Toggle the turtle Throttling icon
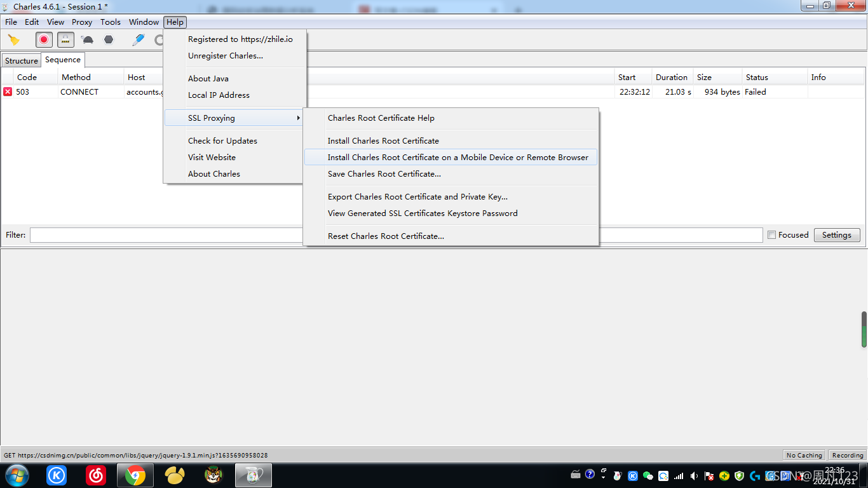Image resolution: width=868 pixels, height=488 pixels. (87, 39)
